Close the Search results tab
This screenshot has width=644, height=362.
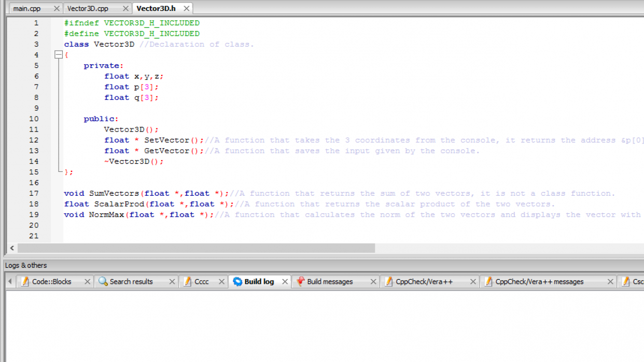point(172,282)
